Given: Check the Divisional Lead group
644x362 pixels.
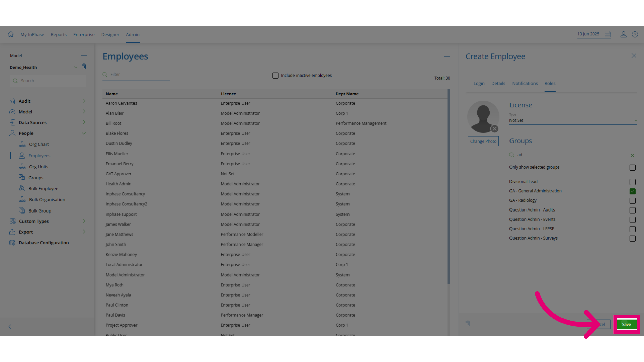Looking at the screenshot, I should [632, 182].
